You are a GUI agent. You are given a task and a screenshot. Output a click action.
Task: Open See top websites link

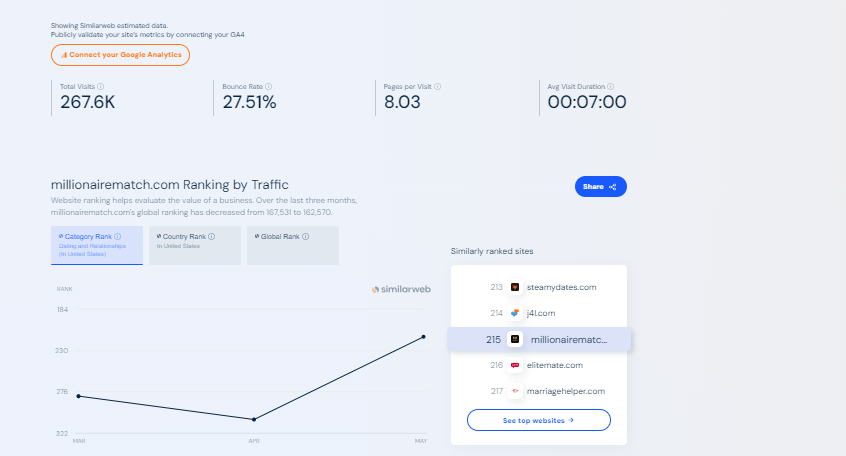coord(538,420)
